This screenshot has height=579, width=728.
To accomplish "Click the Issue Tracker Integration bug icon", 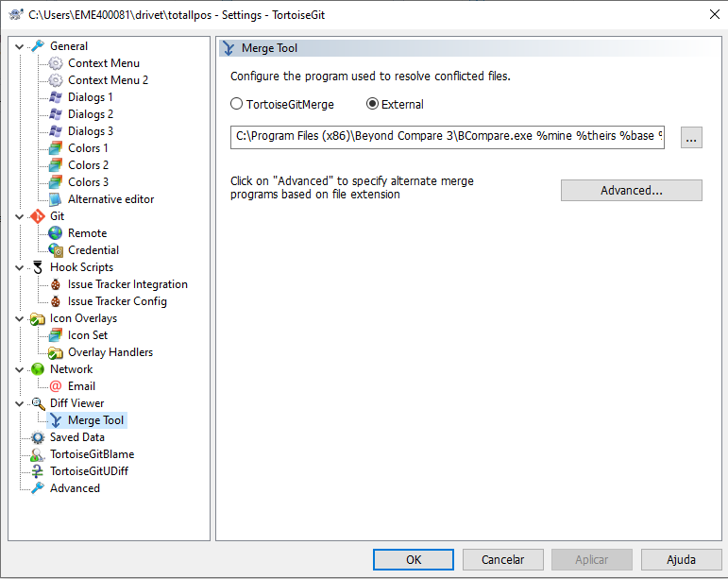I will tap(56, 284).
